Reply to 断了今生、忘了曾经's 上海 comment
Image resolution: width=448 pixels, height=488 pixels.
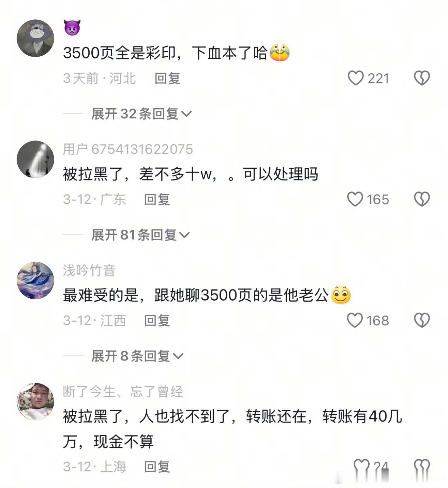[x=157, y=467]
